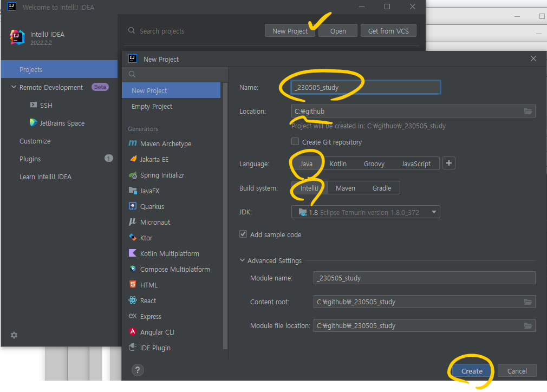
Task: Click the Jakarta EE generator icon
Action: [x=133, y=159]
